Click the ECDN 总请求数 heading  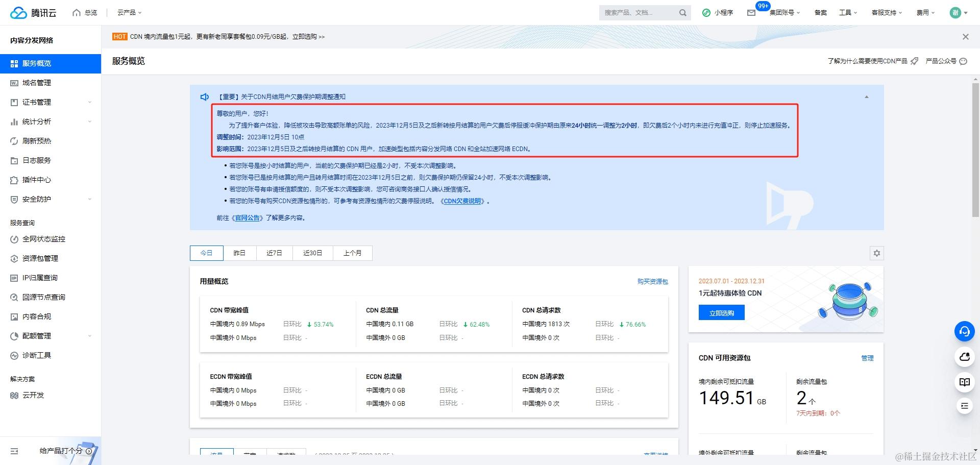543,377
